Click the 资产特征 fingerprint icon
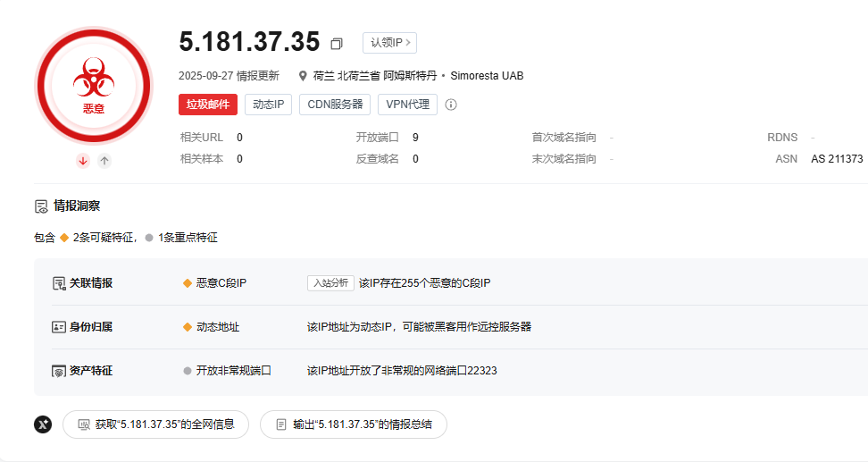This screenshot has height=462, width=868. tap(59, 371)
